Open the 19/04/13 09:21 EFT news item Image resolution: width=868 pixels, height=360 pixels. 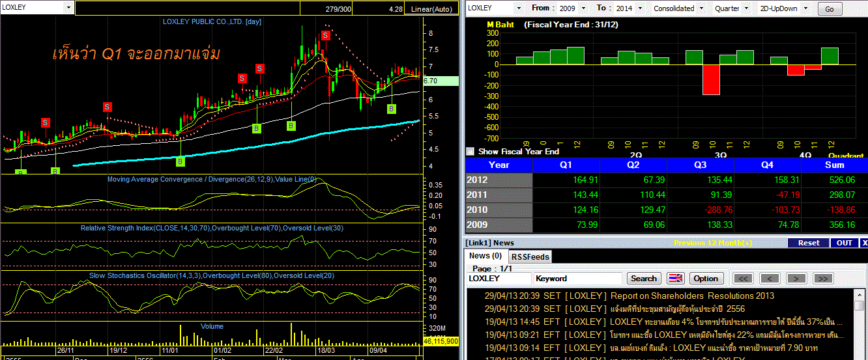(x=663, y=335)
